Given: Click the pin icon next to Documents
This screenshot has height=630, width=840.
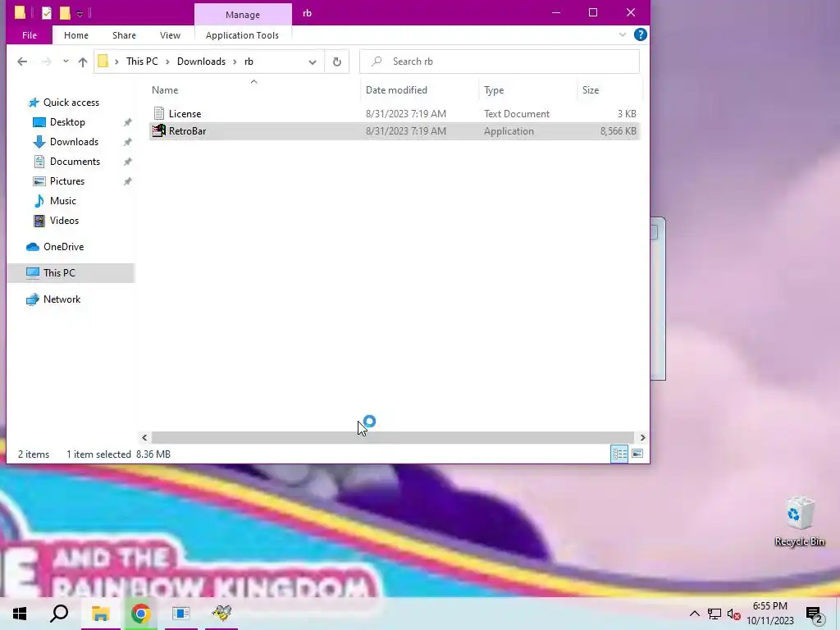Looking at the screenshot, I should point(127,162).
